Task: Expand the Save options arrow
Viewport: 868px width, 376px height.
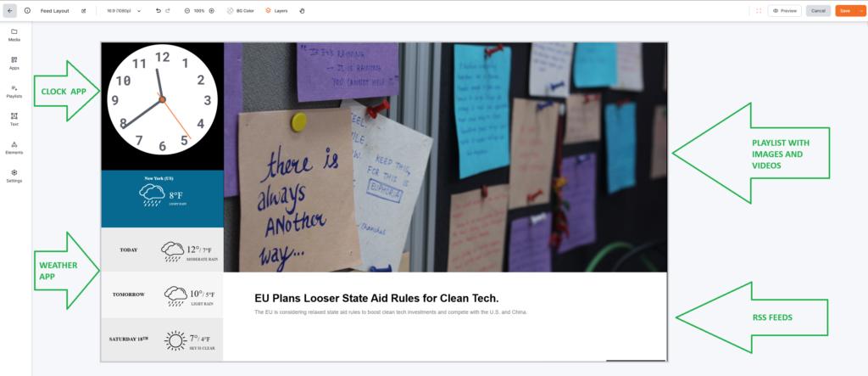Action: click(861, 10)
